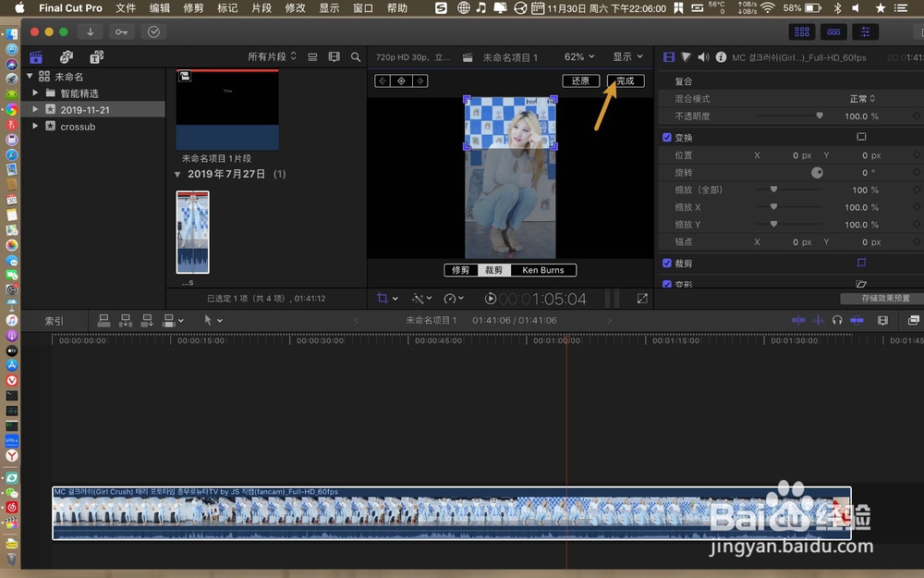Click the 还原 (Reset) button
Screen dimensions: 924x578
pos(580,80)
